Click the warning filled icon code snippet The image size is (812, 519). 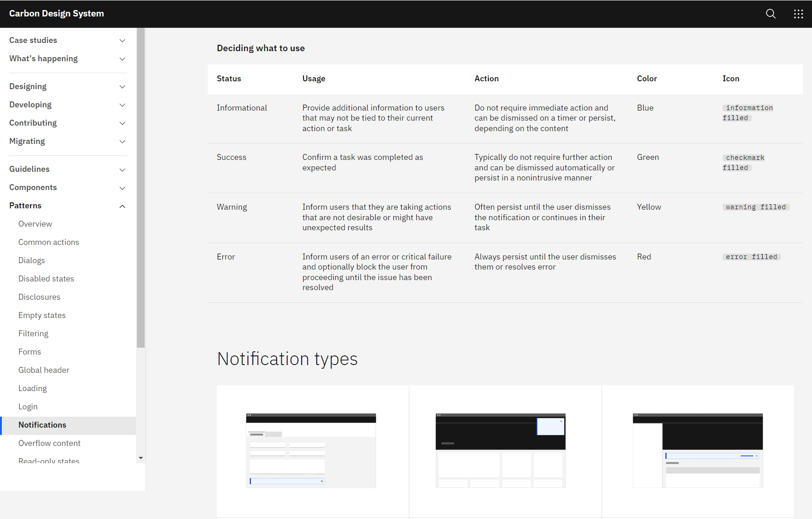click(756, 207)
